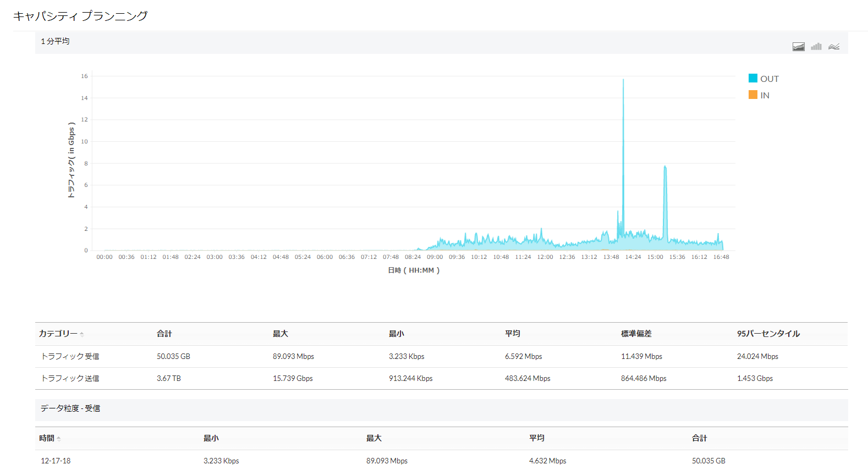Click the 6.592 Mbps average value

pos(523,356)
